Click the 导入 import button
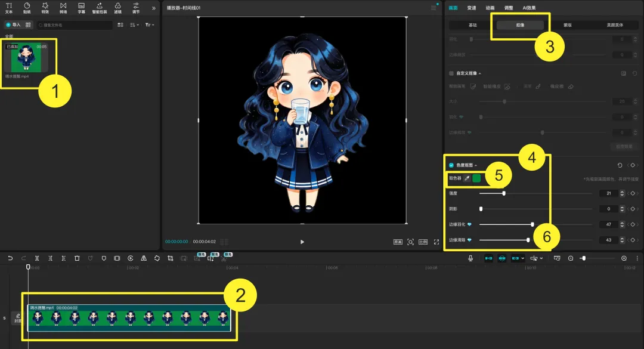 click(13, 25)
